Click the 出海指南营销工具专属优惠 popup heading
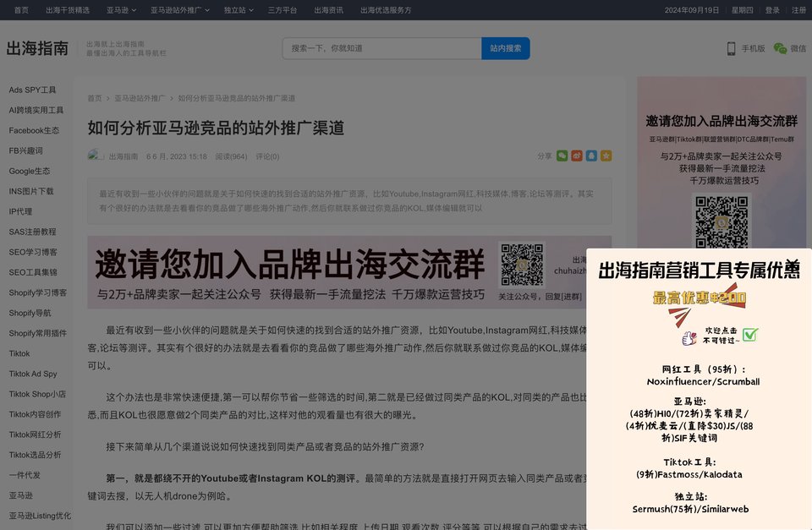 click(700, 270)
